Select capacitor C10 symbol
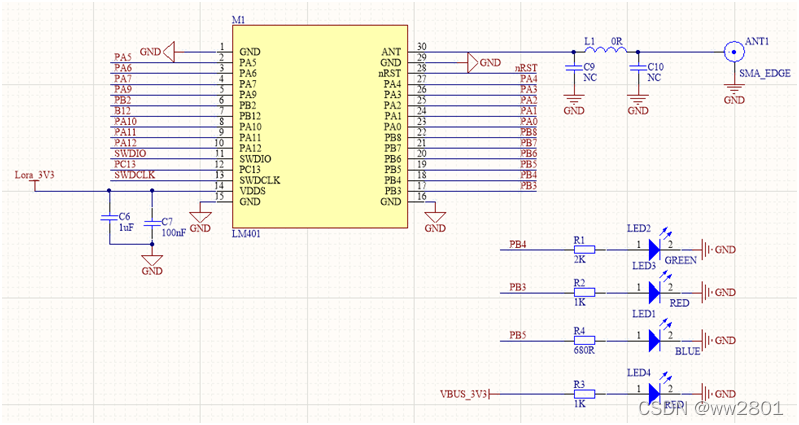The height and width of the screenshot is (425, 799). tap(637, 68)
